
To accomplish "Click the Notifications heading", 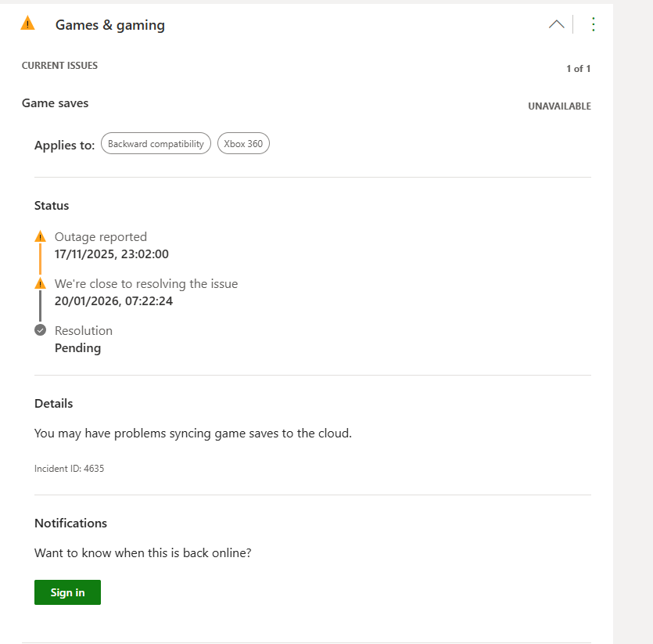I will (71, 523).
